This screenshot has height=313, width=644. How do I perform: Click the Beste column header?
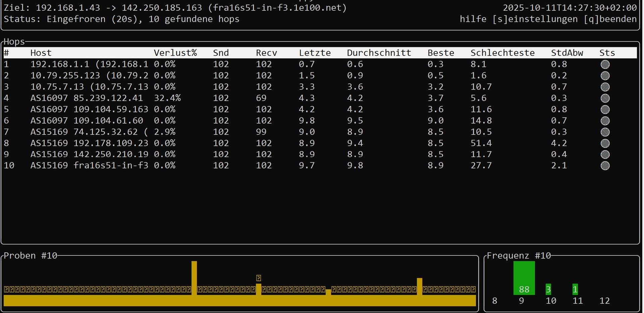tap(441, 53)
